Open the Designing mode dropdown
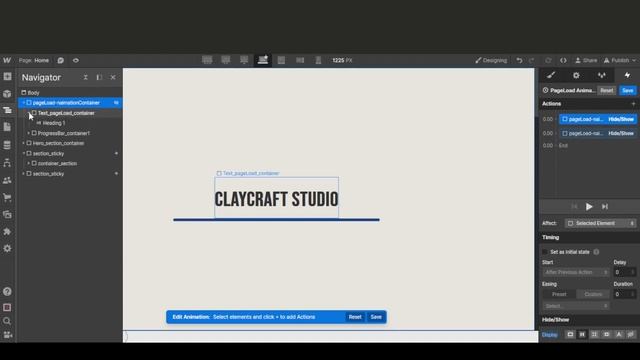This screenshot has height=360, width=640. pyautogui.click(x=491, y=60)
